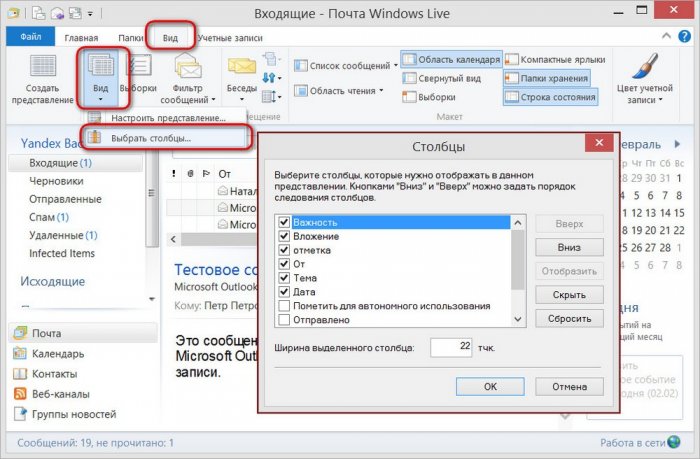Open the Входящие (1) folder

76,163
